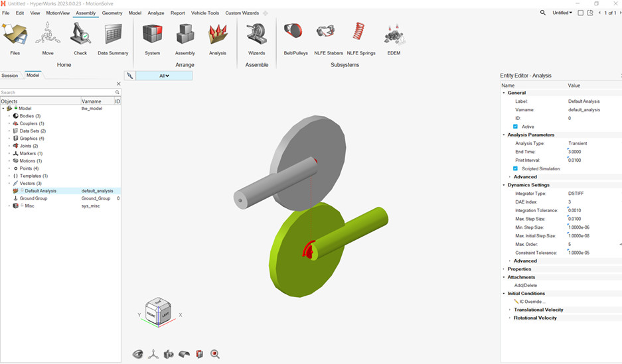This screenshot has height=364, width=622.
Task: Disable the Scripted Simulation checkbox
Action: coord(516,168)
